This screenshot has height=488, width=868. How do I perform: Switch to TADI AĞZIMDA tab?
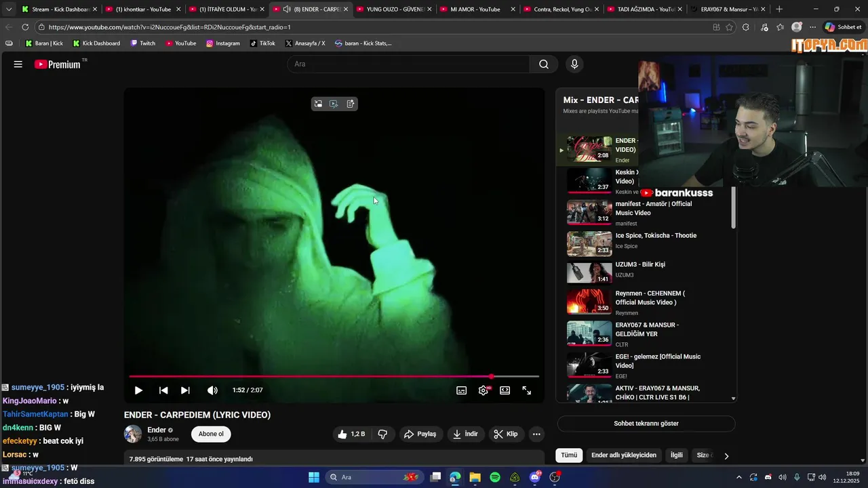coord(645,9)
